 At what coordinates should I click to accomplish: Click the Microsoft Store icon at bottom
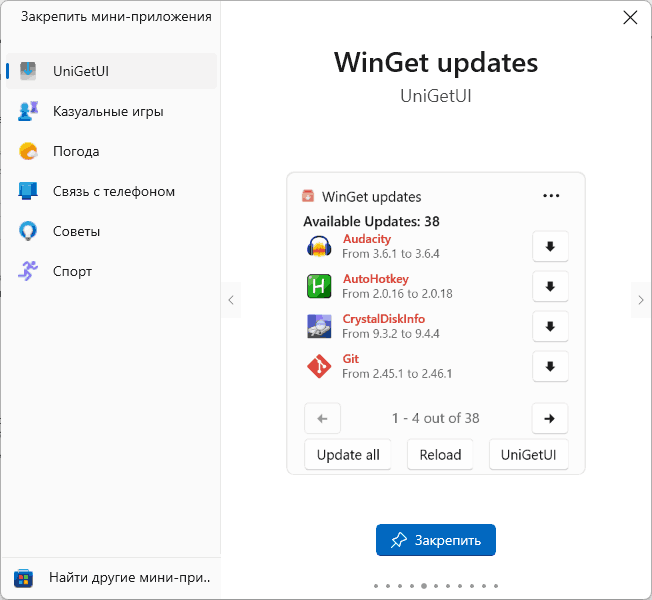tap(23, 578)
